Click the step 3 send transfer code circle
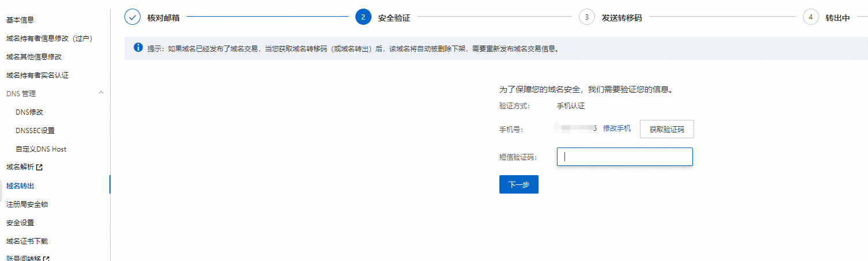Viewport: 868px width, 261px height. click(586, 17)
